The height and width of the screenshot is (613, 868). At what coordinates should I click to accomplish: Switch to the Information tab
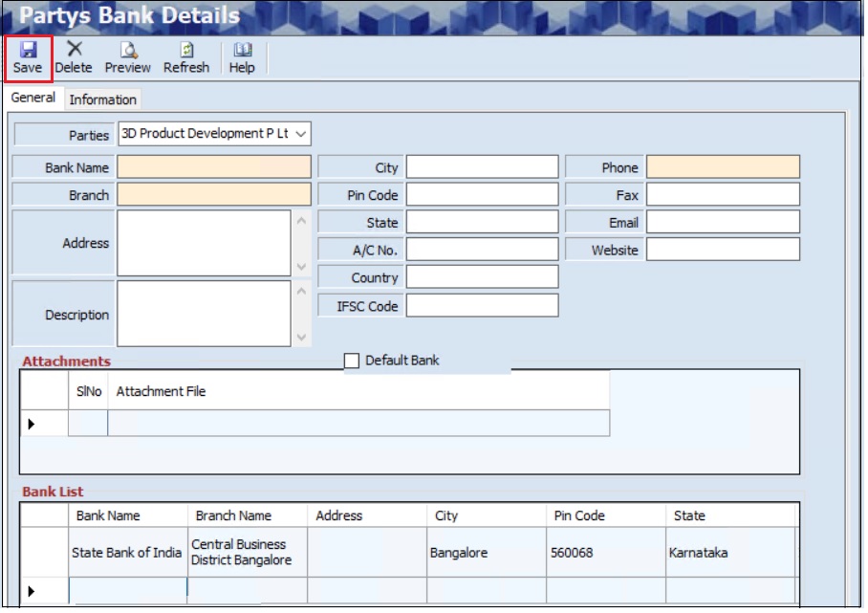102,99
